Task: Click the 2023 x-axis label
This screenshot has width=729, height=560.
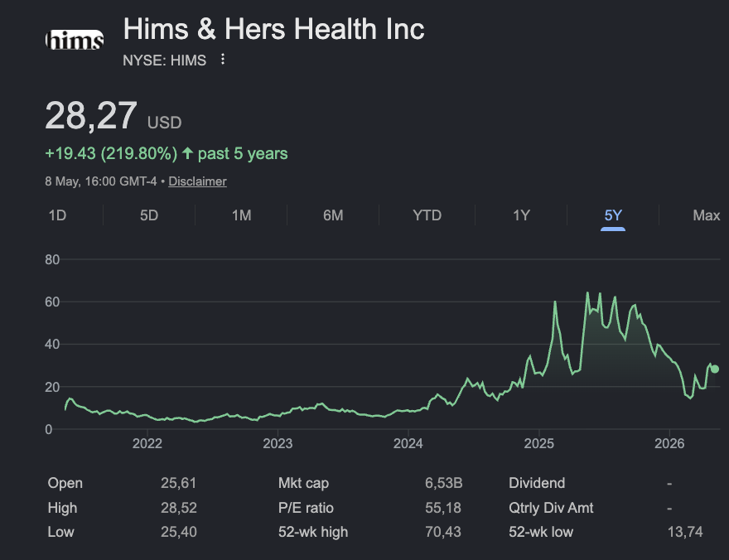Action: click(278, 443)
